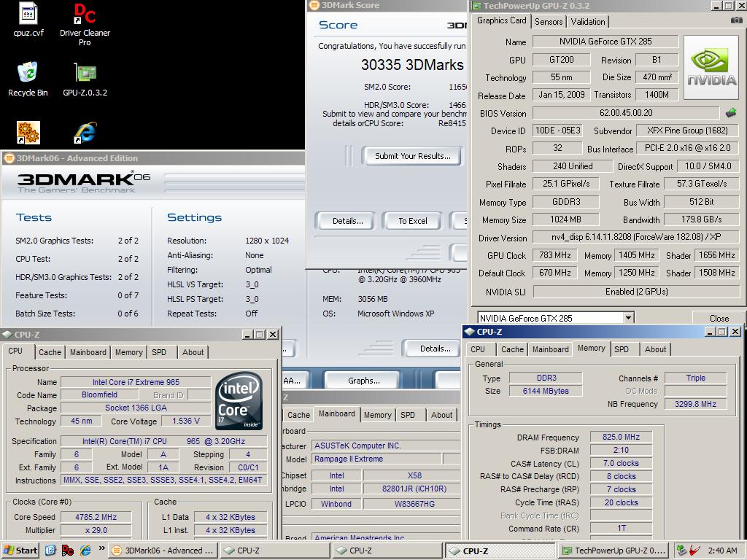Image resolution: width=747 pixels, height=560 pixels.
Task: Click Multiplier x 29.0 value
Action: [96, 530]
